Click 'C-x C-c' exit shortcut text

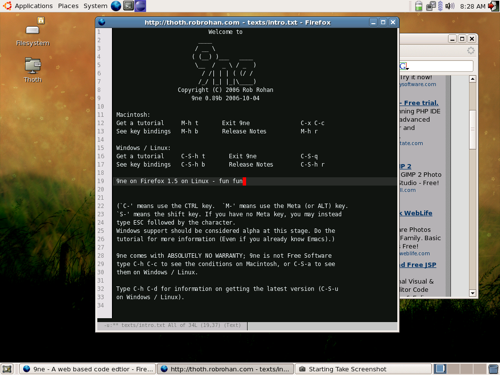[312, 123]
